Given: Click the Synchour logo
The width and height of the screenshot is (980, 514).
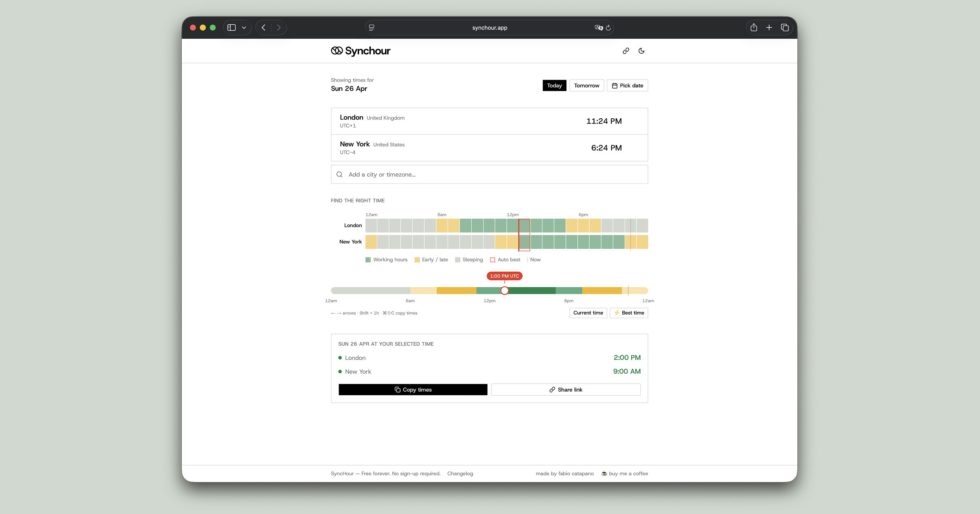Looking at the screenshot, I should pos(361,51).
